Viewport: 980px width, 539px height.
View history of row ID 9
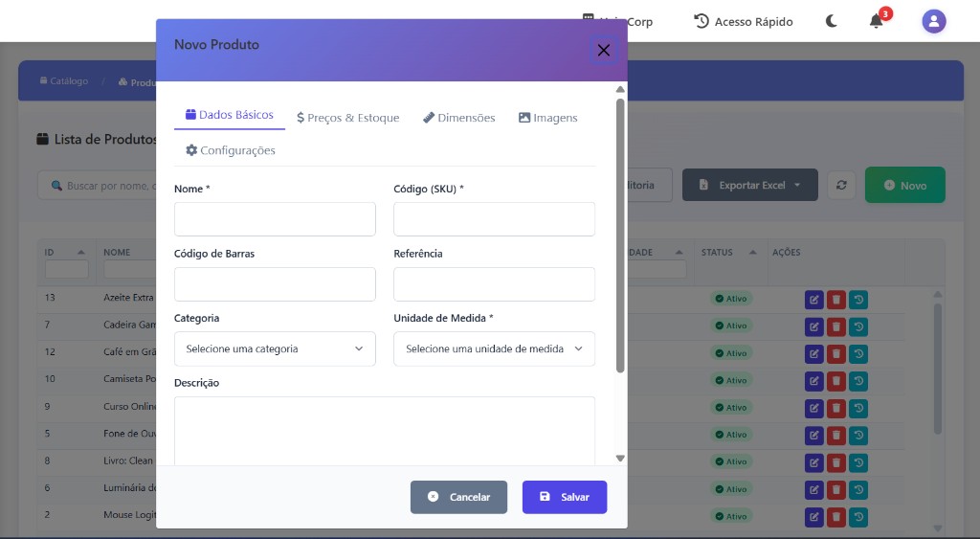[858, 408]
